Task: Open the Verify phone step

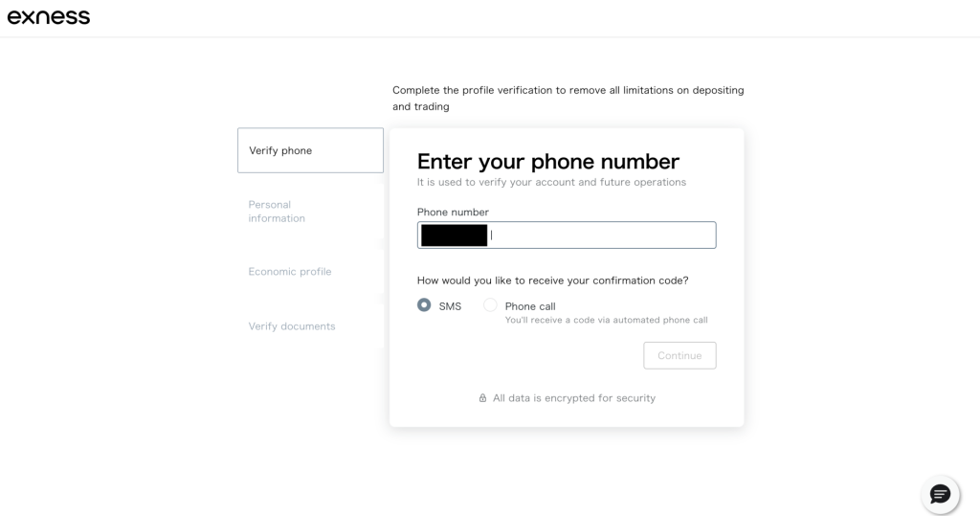Action: click(x=310, y=150)
